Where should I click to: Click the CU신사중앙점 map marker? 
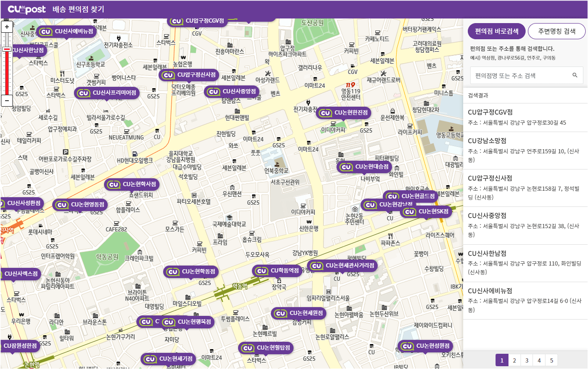tap(232, 91)
